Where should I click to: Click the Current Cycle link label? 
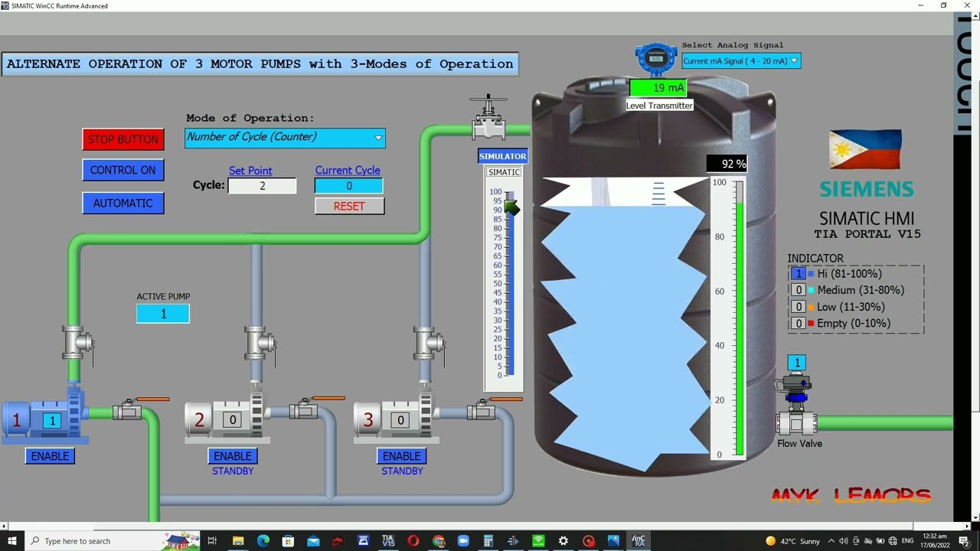pyautogui.click(x=348, y=171)
